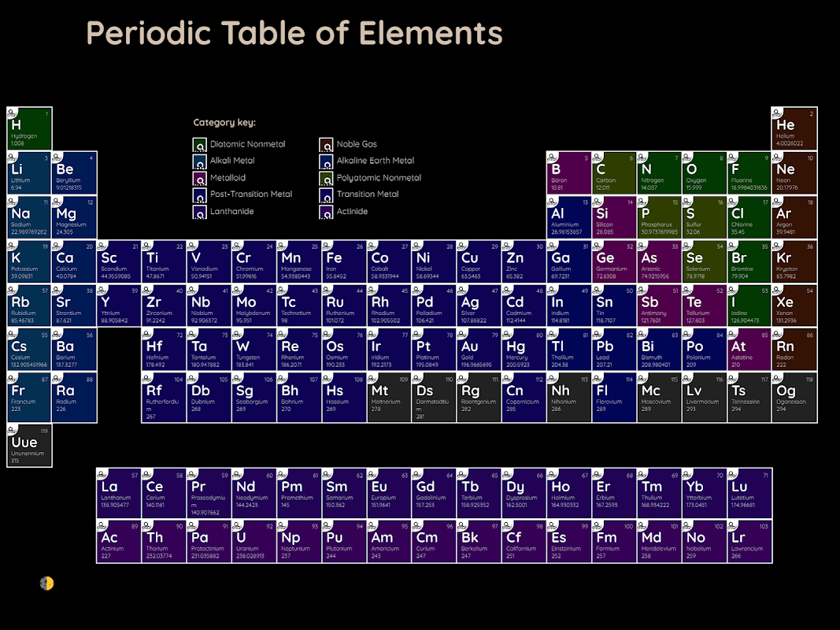
Task: Click the corner details icon on Rutherfordium
Action: (x=146, y=378)
